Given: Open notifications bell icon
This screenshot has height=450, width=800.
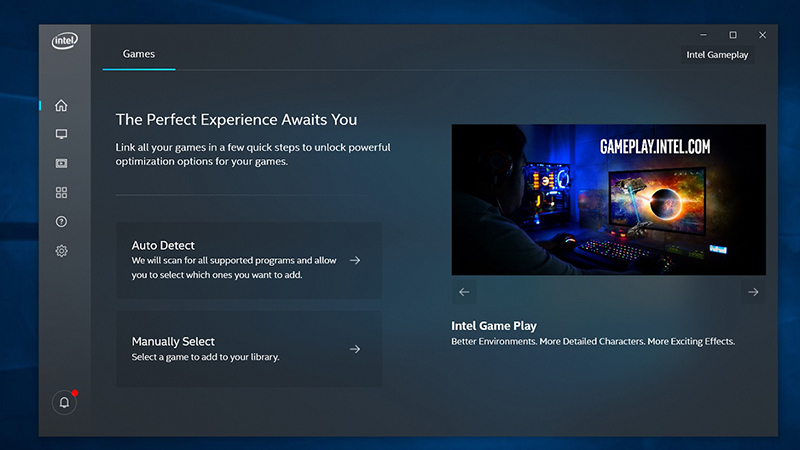Looking at the screenshot, I should click(x=64, y=403).
